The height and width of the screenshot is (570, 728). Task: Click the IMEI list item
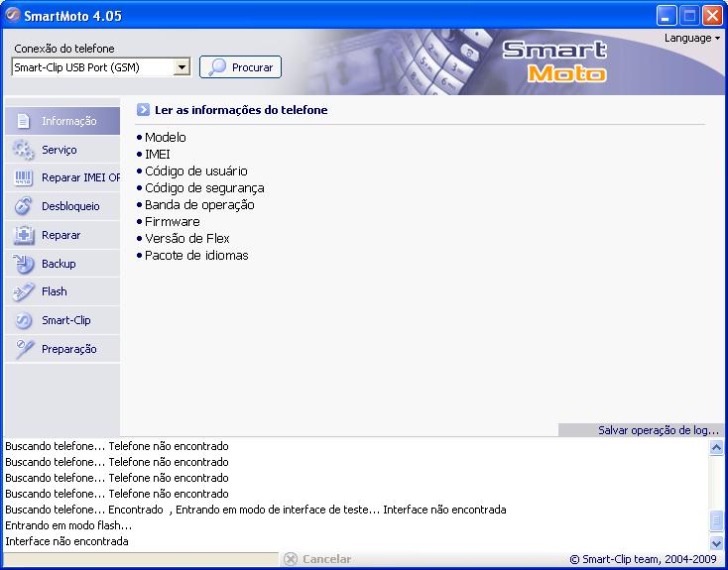(158, 154)
